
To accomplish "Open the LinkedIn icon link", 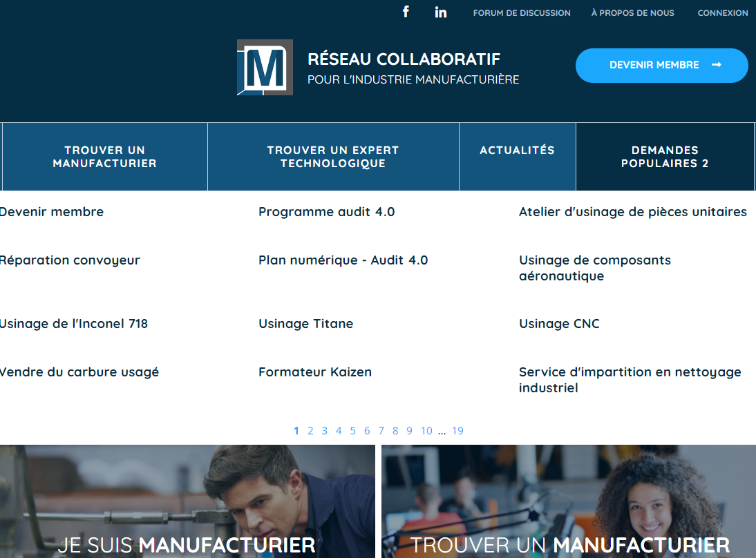I will coord(441,12).
